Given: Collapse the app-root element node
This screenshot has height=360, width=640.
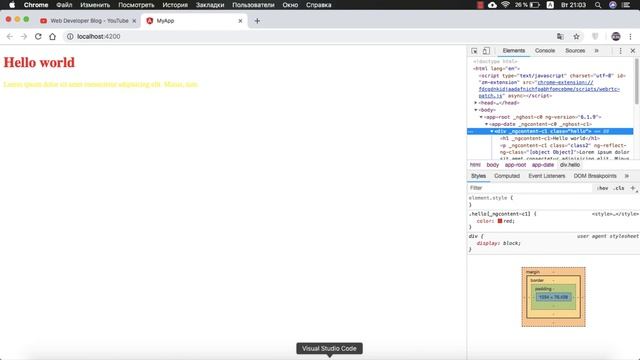Looking at the screenshot, I should pyautogui.click(x=481, y=117).
